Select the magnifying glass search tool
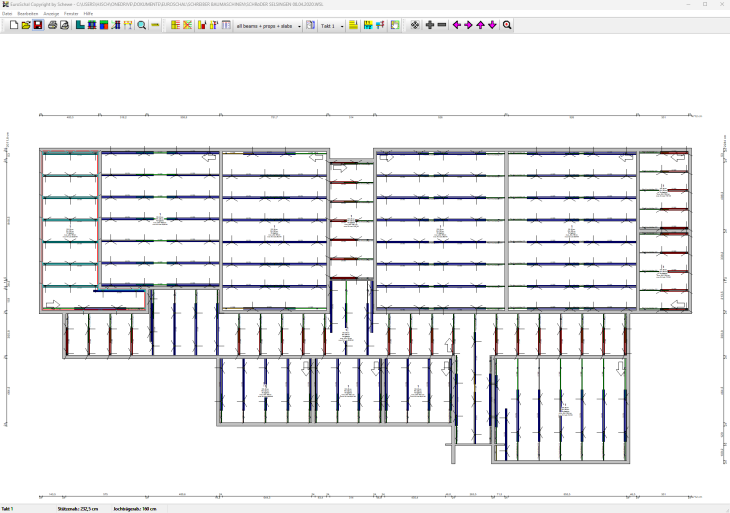Viewport: 730px width, 513px height. click(x=141, y=25)
